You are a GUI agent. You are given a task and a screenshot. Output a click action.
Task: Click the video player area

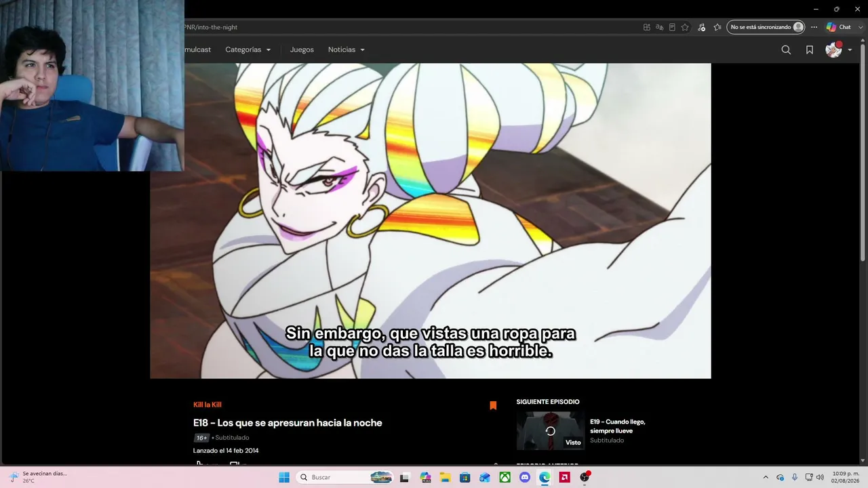coord(430,221)
